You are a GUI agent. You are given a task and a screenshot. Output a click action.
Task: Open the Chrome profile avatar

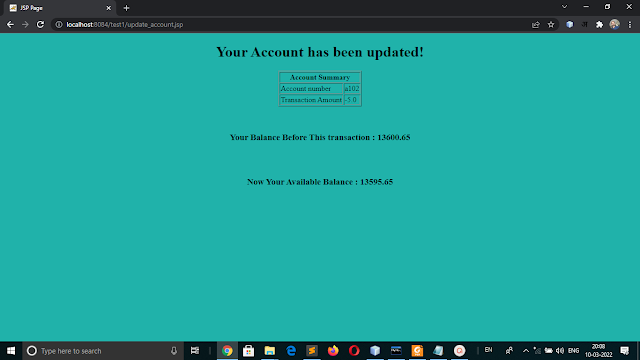click(x=614, y=24)
